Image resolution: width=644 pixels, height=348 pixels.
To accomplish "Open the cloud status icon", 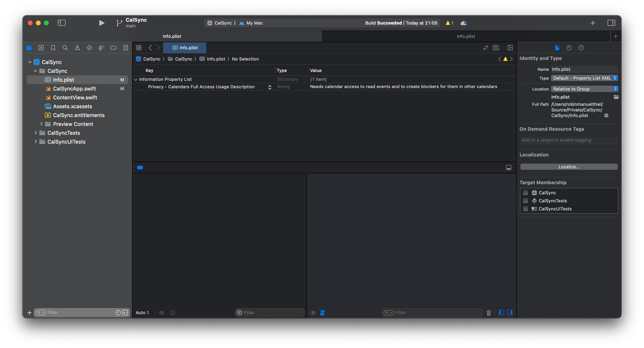I will 464,23.
